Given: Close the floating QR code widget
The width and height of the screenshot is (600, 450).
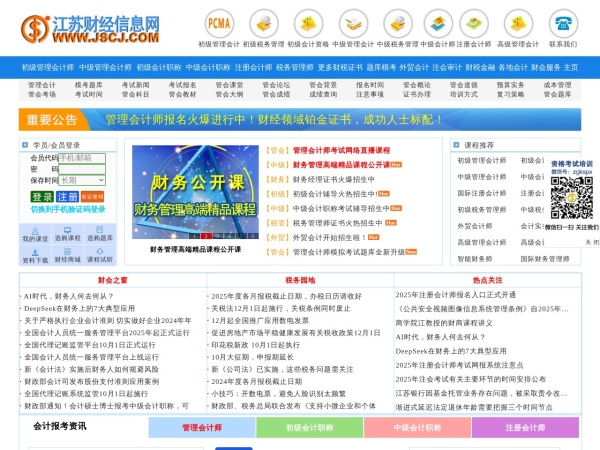Looking at the screenshot, I should tap(592, 242).
